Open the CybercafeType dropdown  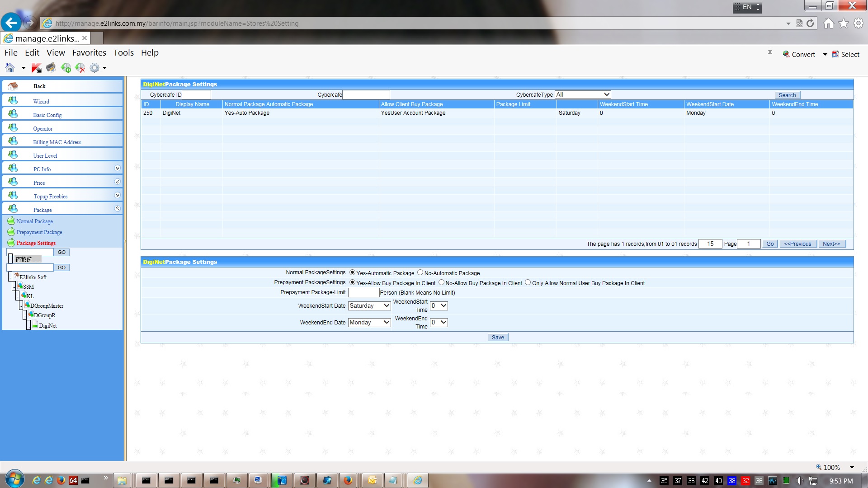pos(583,94)
